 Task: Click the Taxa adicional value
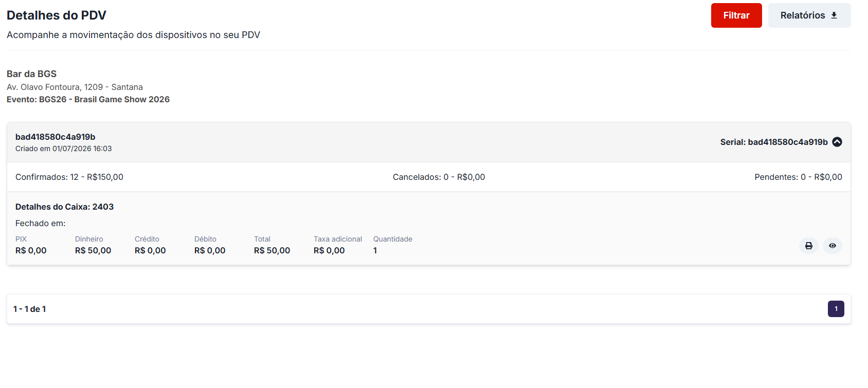tap(329, 250)
